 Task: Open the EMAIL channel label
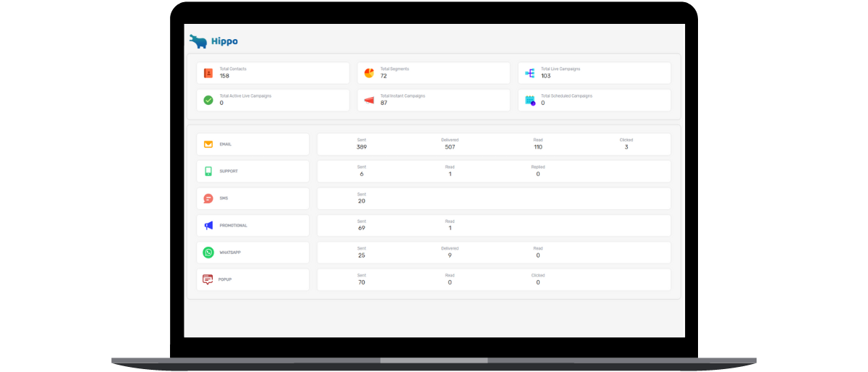pyautogui.click(x=226, y=144)
